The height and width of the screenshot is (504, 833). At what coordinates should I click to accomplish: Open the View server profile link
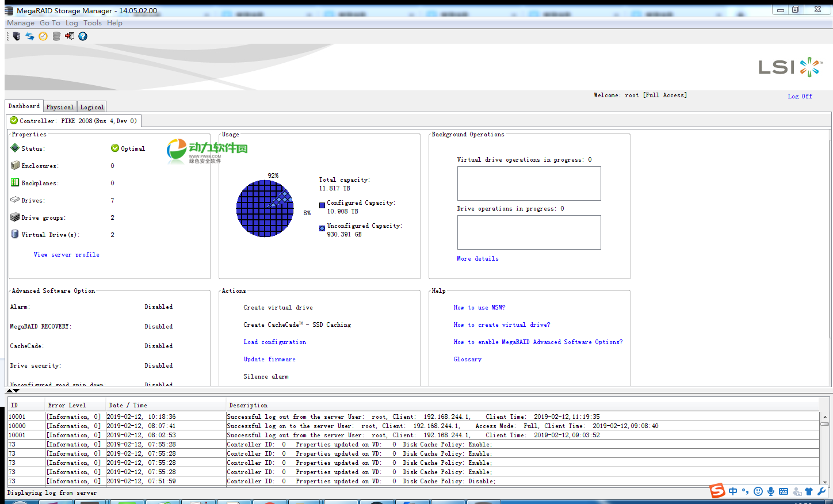pos(67,254)
